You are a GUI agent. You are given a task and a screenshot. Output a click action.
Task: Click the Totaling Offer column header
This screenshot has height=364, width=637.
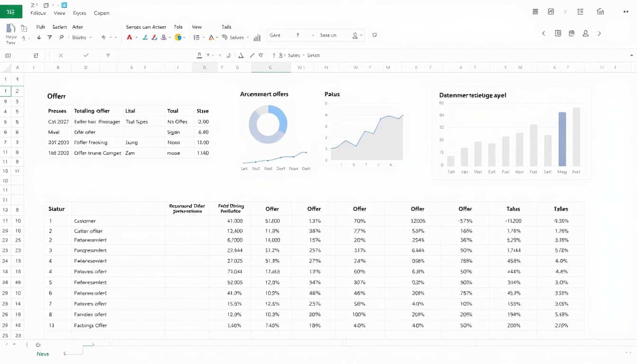(x=92, y=111)
